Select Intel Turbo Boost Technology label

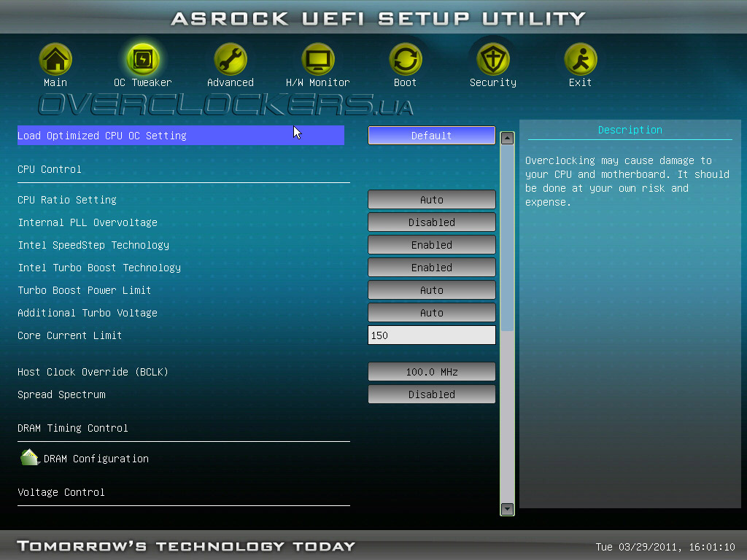[x=99, y=268]
